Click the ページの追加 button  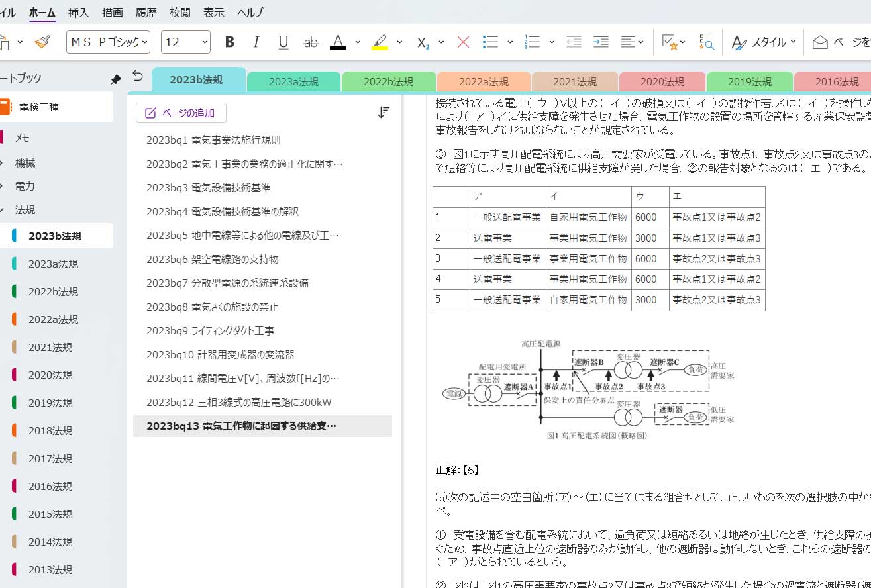(x=181, y=113)
